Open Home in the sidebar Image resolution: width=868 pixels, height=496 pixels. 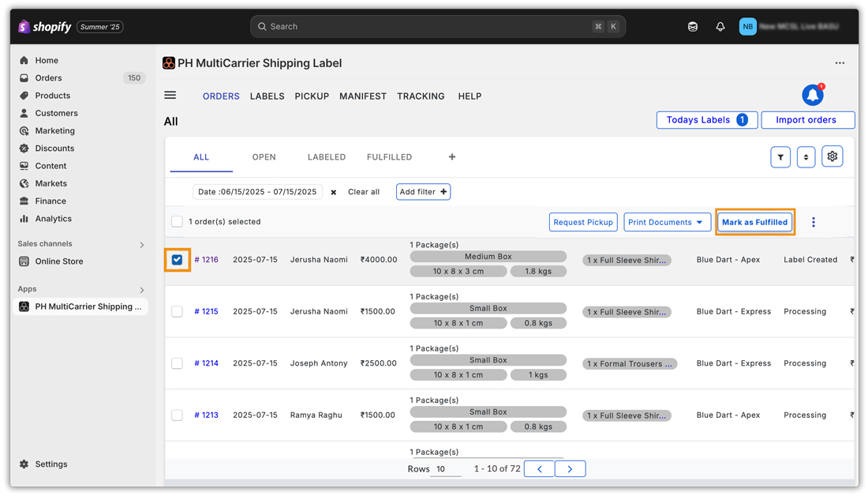click(47, 60)
